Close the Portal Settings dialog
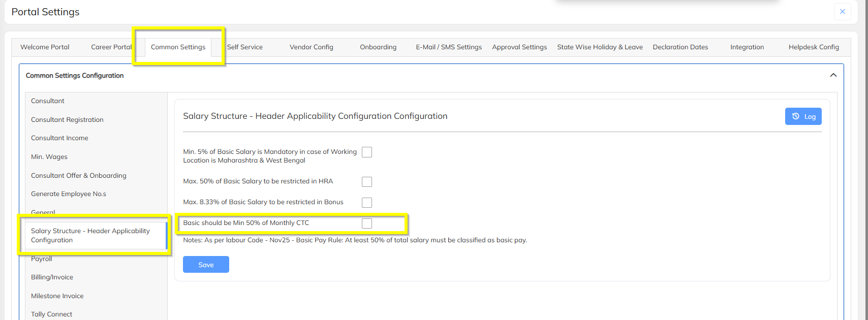The width and height of the screenshot is (868, 320). pos(842,12)
